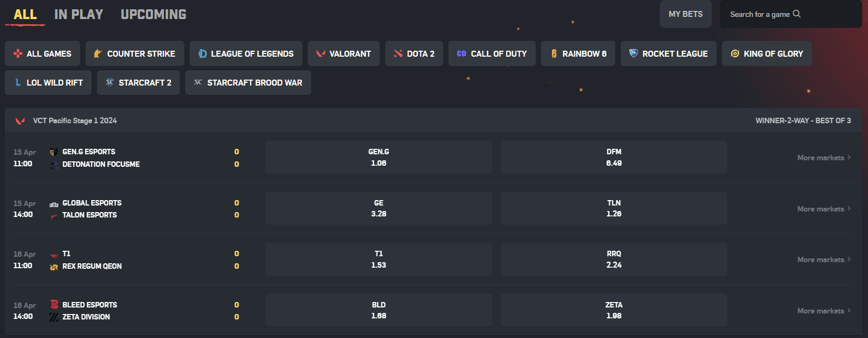Open the My Bets button
The image size is (868, 338).
click(x=685, y=14)
